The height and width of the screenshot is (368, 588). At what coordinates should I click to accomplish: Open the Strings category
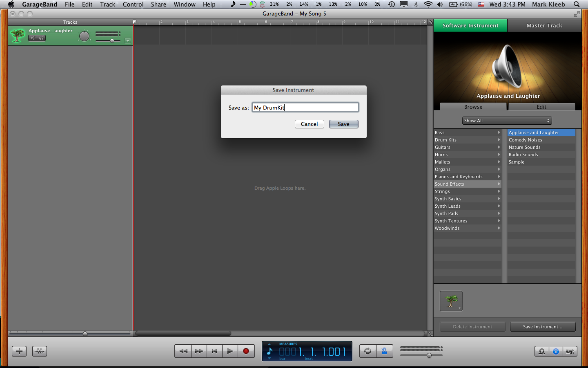[468, 191]
